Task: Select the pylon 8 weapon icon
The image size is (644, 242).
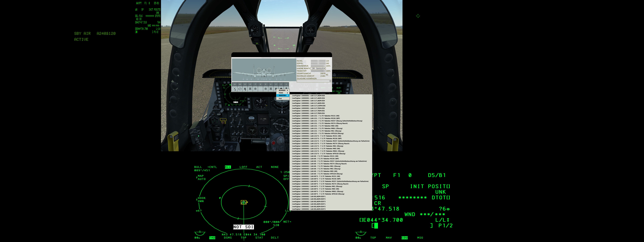Action: pyautogui.click(x=250, y=89)
